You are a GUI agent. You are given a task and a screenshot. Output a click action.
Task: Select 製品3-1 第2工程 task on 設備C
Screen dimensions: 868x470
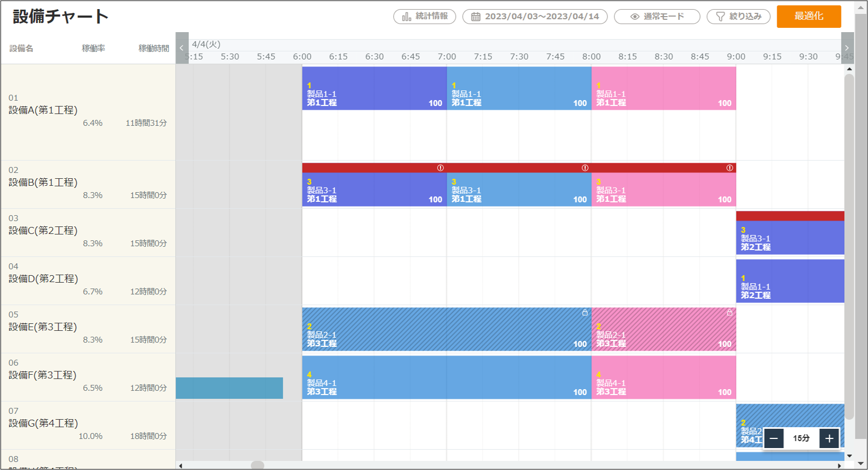tap(790, 238)
